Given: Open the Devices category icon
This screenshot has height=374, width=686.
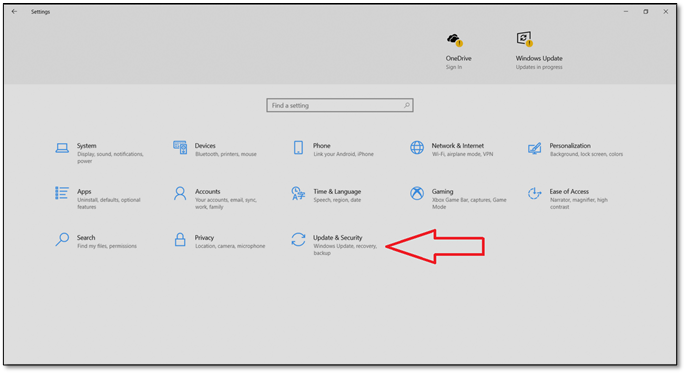Looking at the screenshot, I should pyautogui.click(x=180, y=148).
